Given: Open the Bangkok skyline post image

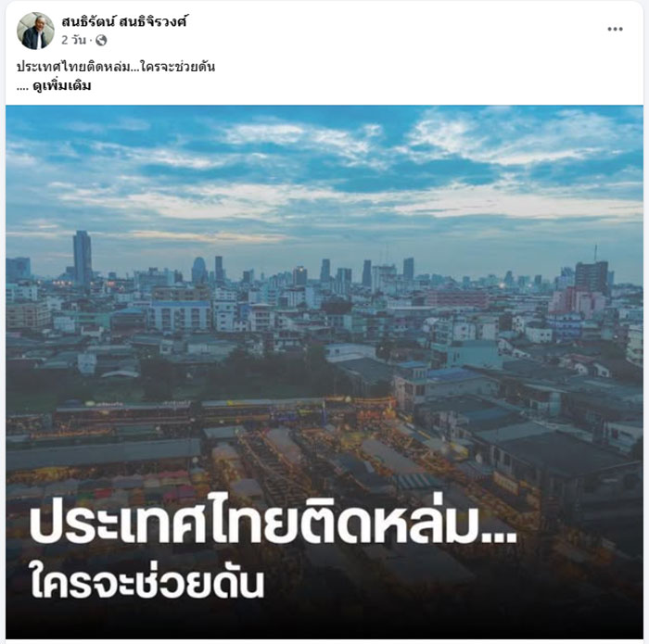Looking at the screenshot, I should click(x=324, y=373).
